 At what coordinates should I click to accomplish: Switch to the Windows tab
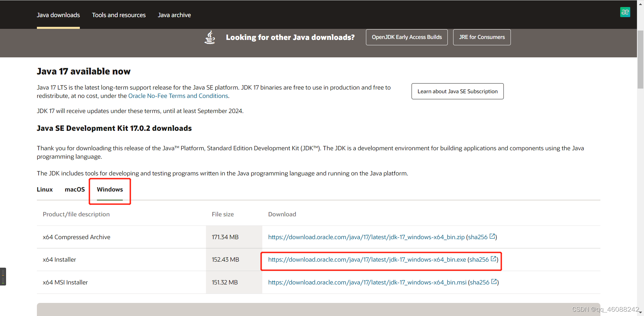[x=110, y=190]
